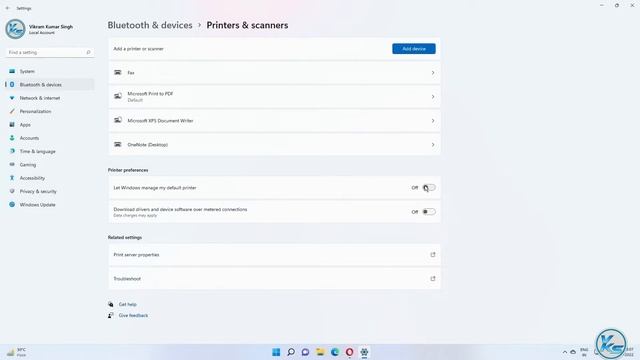The width and height of the screenshot is (640, 360).
Task: Click the Windows Update sidebar icon
Action: point(12,204)
